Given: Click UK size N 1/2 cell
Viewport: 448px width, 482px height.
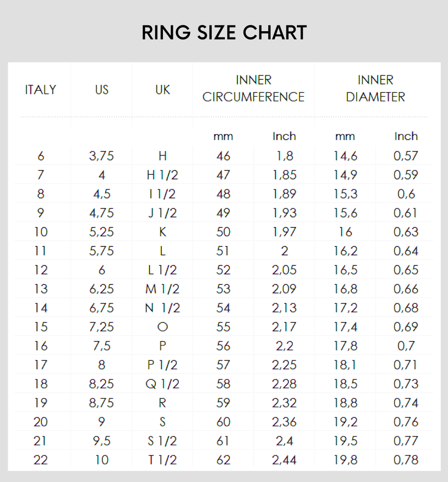Looking at the screenshot, I should tap(162, 308).
